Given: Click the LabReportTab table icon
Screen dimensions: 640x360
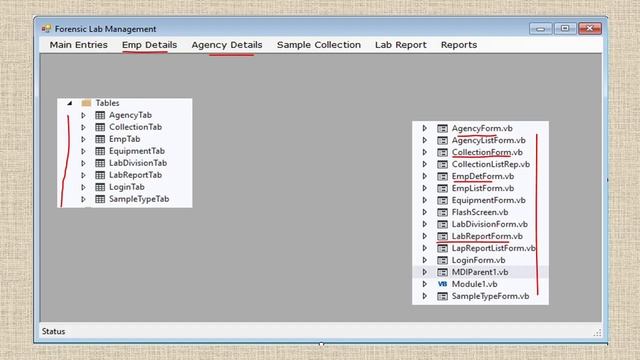Looking at the screenshot, I should 100,175.
